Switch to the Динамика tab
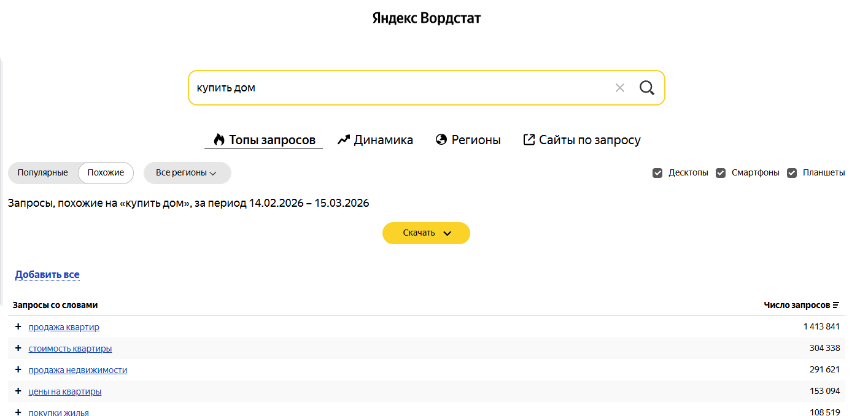The width and height of the screenshot is (868, 416). pyautogui.click(x=375, y=140)
